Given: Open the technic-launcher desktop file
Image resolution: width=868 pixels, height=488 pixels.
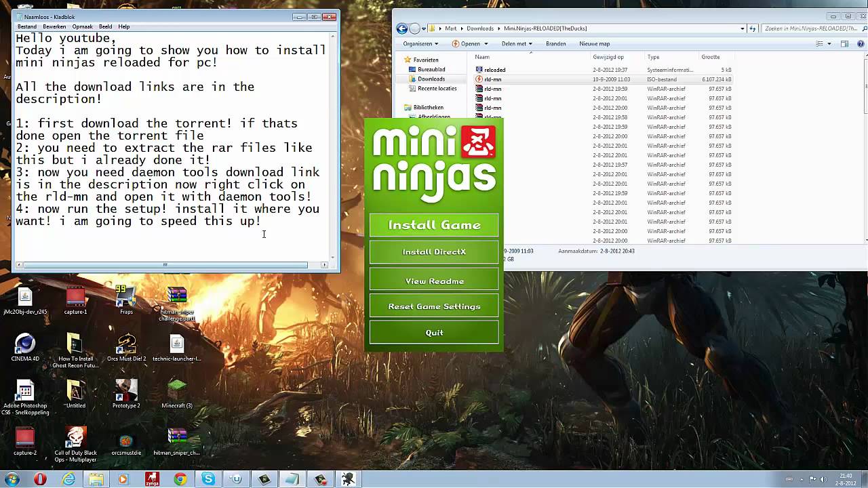Looking at the screenshot, I should pyautogui.click(x=177, y=348).
